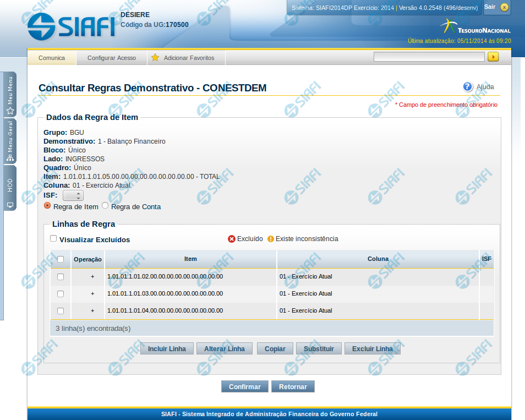The image size is (525, 420).
Task: Check the select-all checkbox in table header
Action: 61,259
